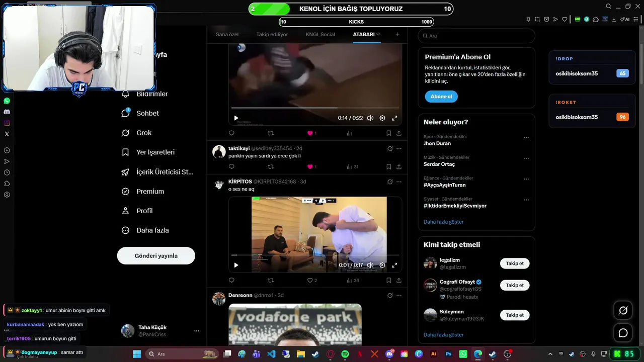Follow Süleyman with Takip et
This screenshot has width=644, height=362.
[515, 315]
